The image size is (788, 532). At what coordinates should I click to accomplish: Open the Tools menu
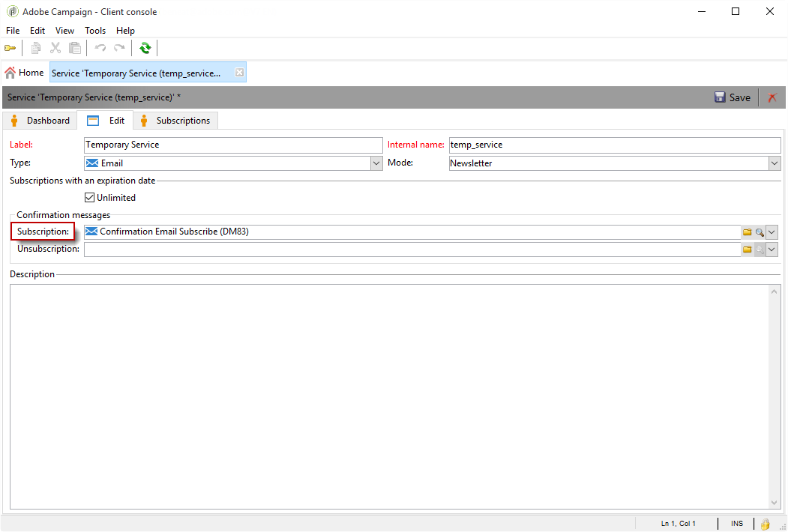[95, 31]
